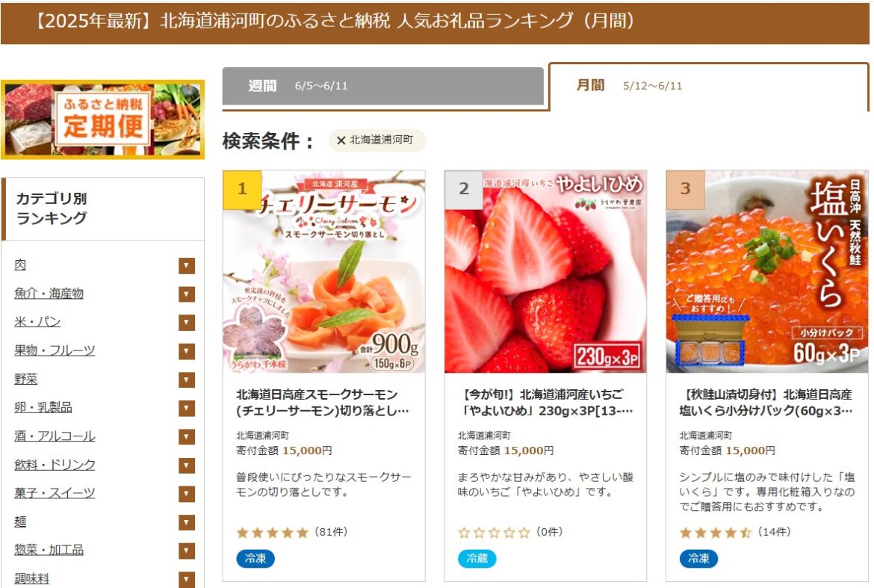Expand the 菓子・スイーツ category arrow
The height and width of the screenshot is (588, 874).
click(187, 494)
